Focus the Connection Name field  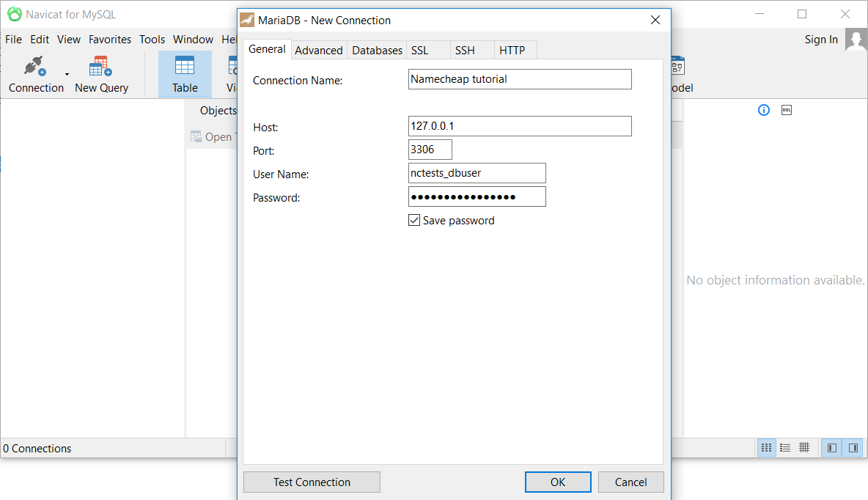click(x=520, y=79)
